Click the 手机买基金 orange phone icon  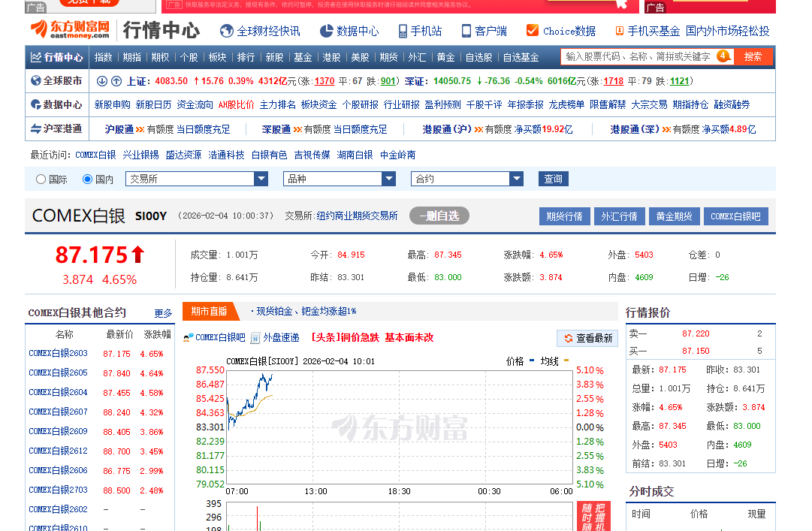coord(619,31)
